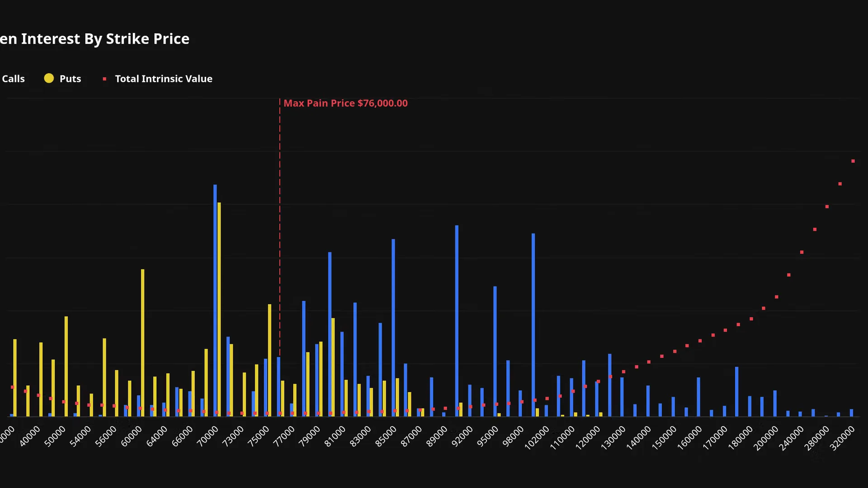The width and height of the screenshot is (868, 488).
Task: Click the tall yellow Puts bar at 60000
Action: pos(143,343)
